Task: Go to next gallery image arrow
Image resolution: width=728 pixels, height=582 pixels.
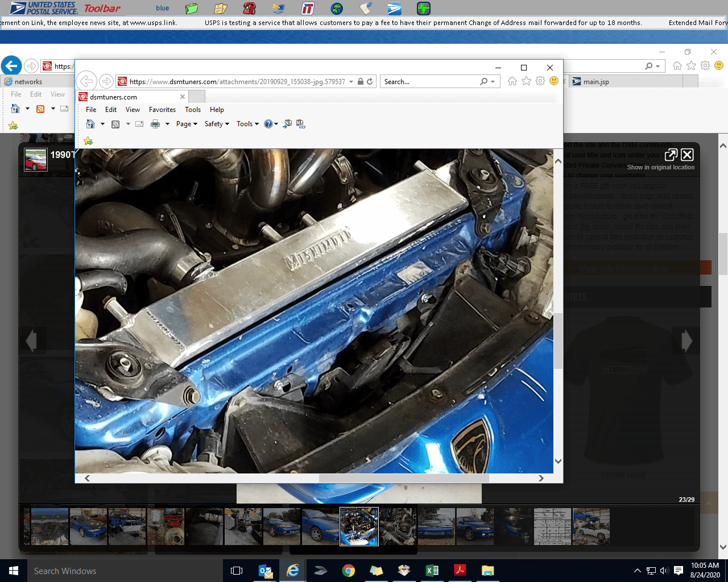Action: tap(687, 340)
